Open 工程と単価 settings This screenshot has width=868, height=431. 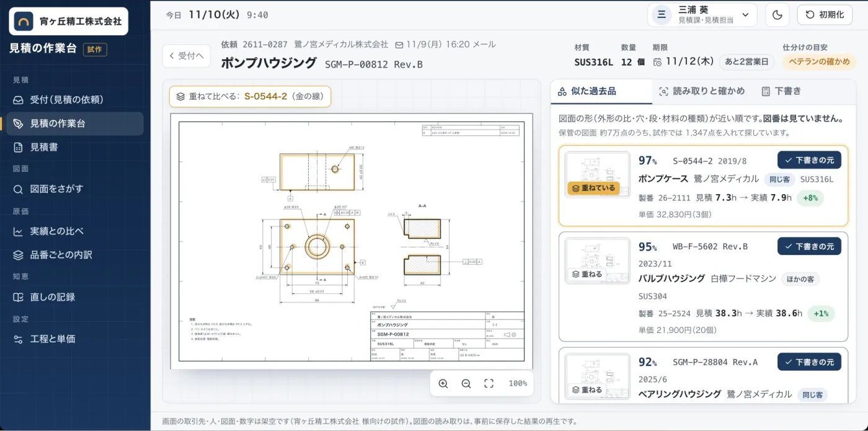[75, 339]
